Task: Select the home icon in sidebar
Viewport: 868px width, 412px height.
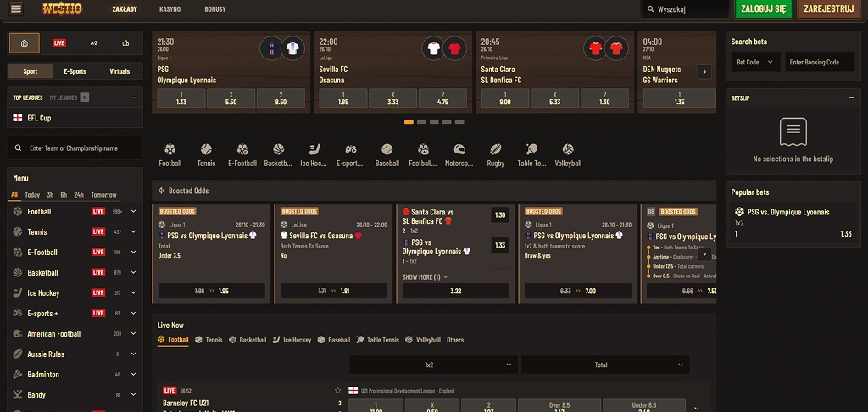Action: point(25,43)
